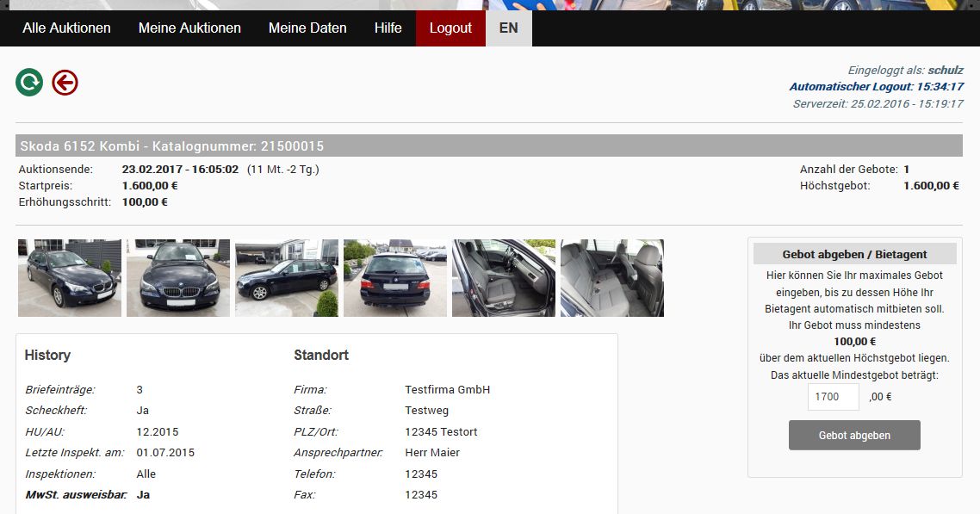The height and width of the screenshot is (514, 980).
Task: Click the green refresh icon
Action: pos(29,83)
